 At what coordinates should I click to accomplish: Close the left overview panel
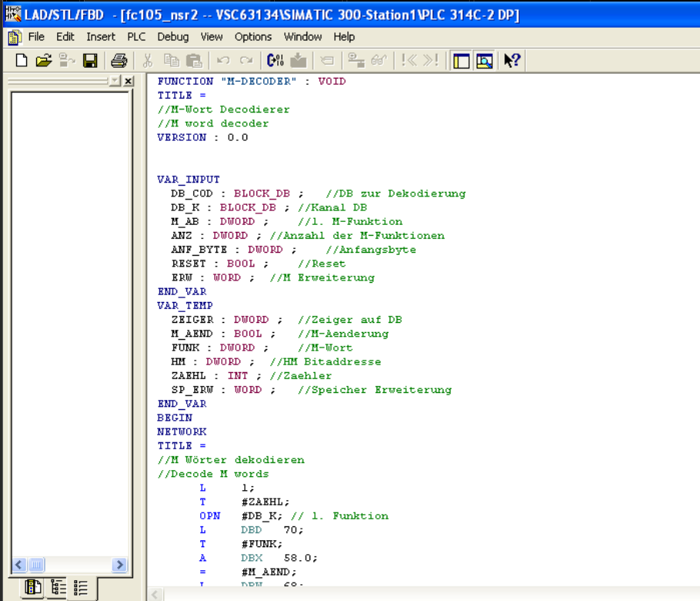128,81
